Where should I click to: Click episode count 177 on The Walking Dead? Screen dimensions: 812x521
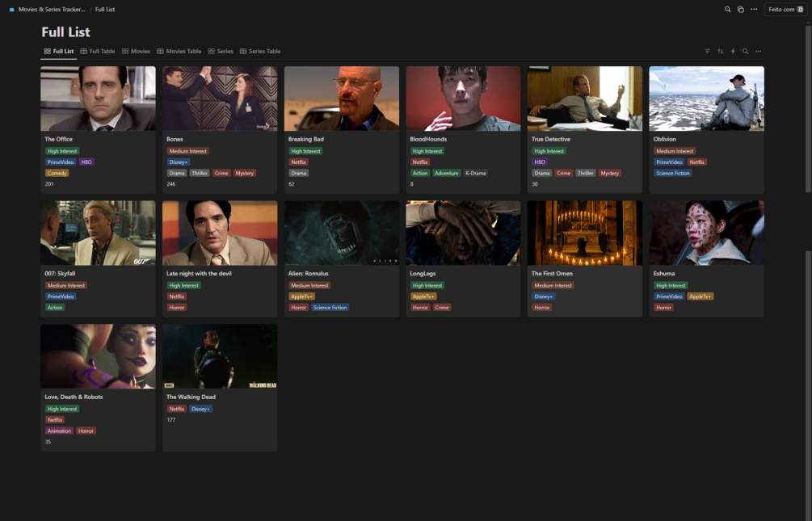[171, 420]
